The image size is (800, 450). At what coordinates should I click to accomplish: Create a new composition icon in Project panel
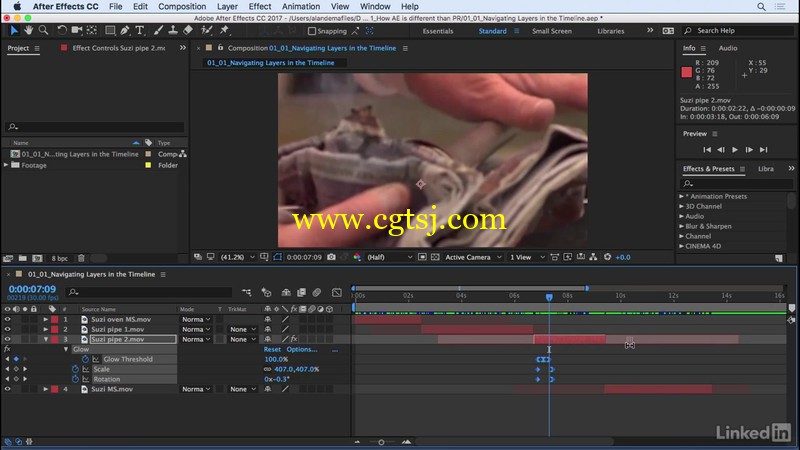(x=37, y=258)
